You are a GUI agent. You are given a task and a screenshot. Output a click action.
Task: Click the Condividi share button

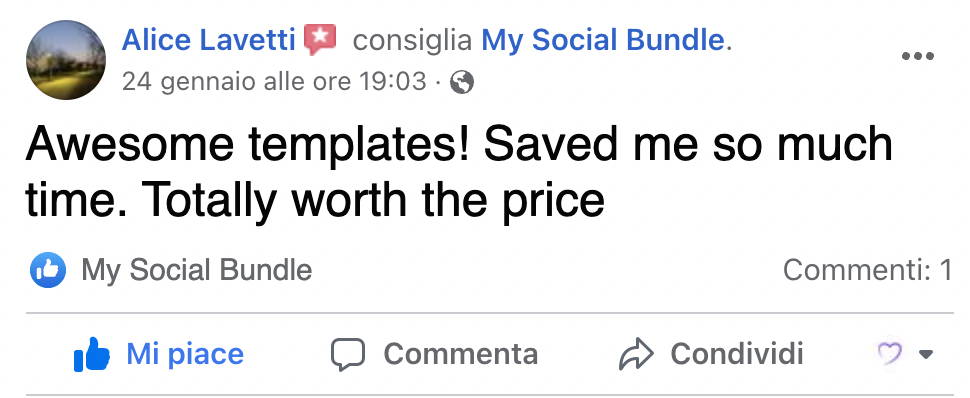click(711, 354)
